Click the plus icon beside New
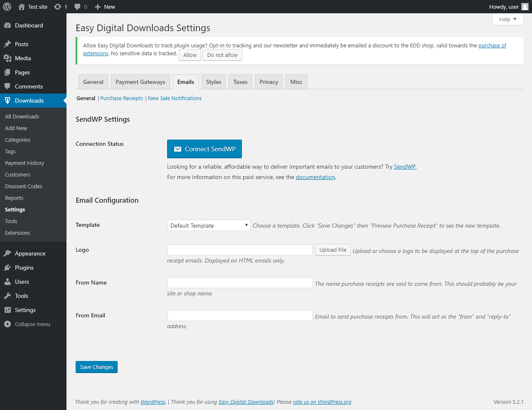Image resolution: width=532 pixels, height=410 pixels. (98, 7)
